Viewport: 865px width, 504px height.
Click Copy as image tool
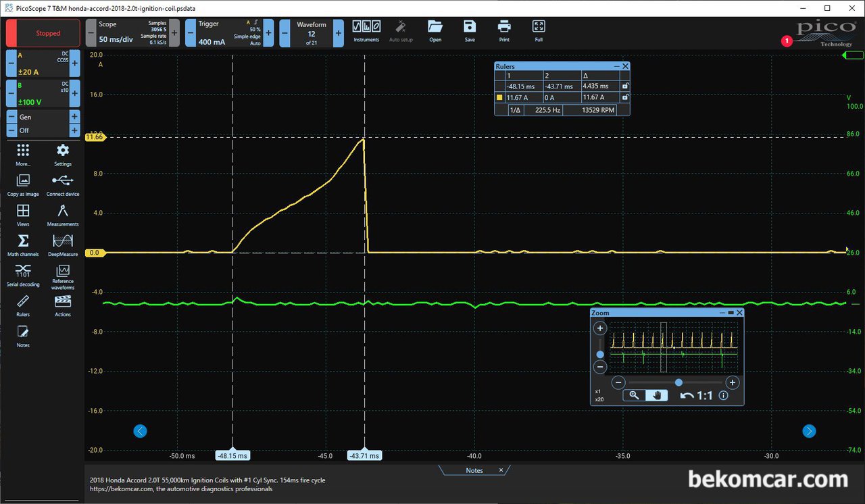tap(23, 184)
